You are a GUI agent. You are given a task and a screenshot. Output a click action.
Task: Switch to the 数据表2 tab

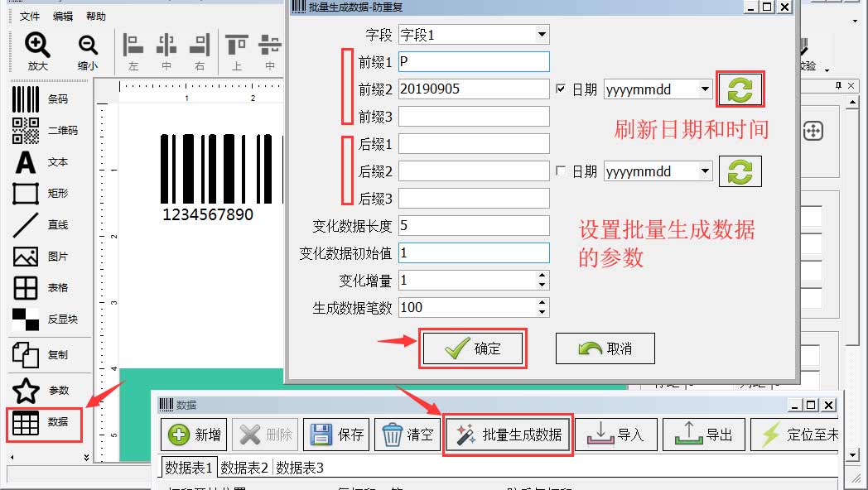[244, 468]
